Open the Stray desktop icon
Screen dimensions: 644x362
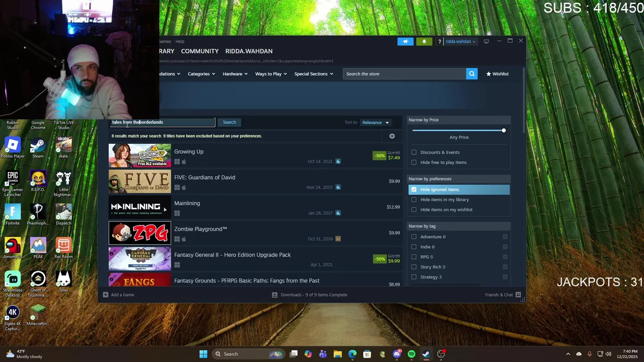pos(63,282)
